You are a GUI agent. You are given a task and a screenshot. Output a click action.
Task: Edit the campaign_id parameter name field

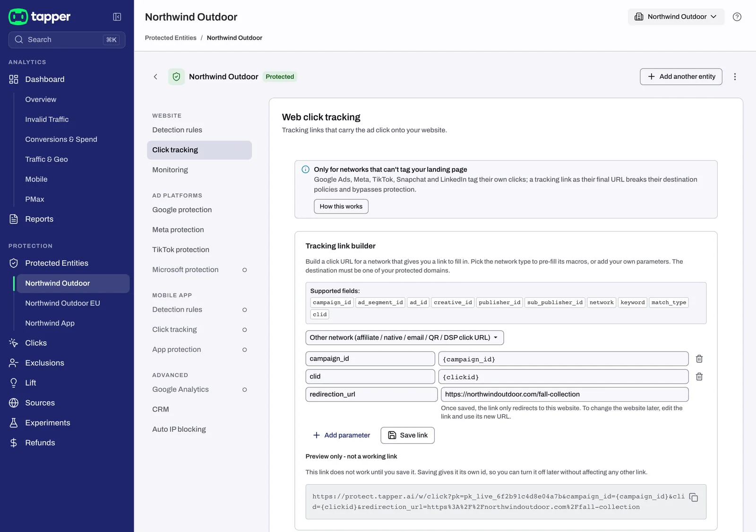[x=370, y=359]
